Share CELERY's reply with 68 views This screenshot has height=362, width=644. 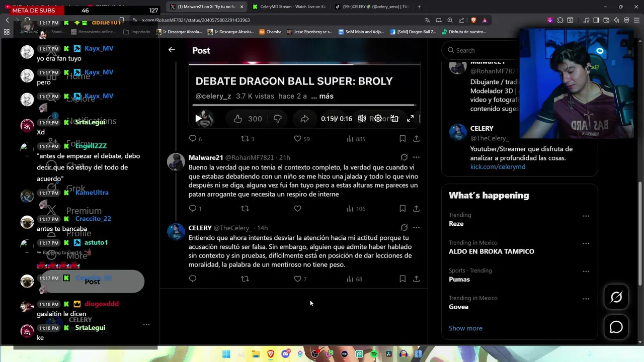click(x=417, y=279)
